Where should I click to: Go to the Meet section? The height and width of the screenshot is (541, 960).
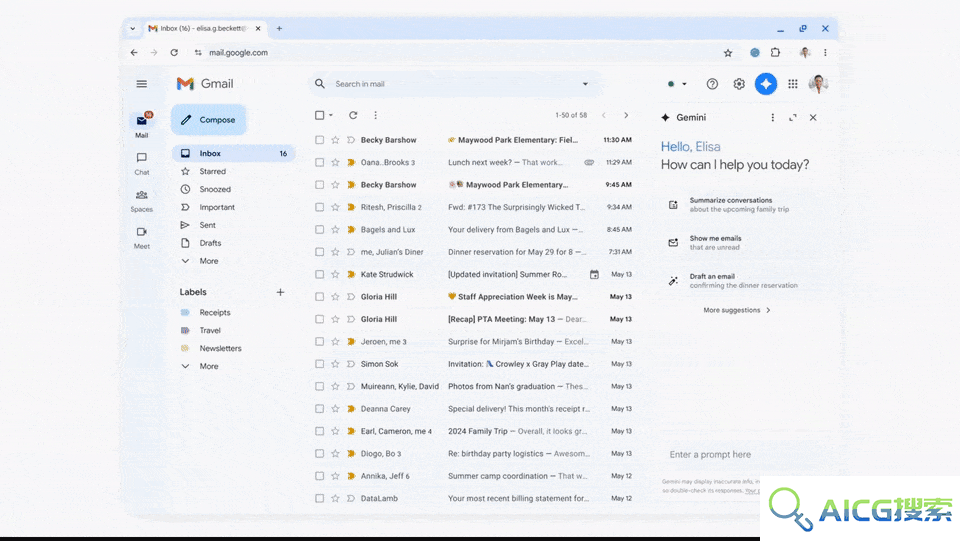point(141,237)
